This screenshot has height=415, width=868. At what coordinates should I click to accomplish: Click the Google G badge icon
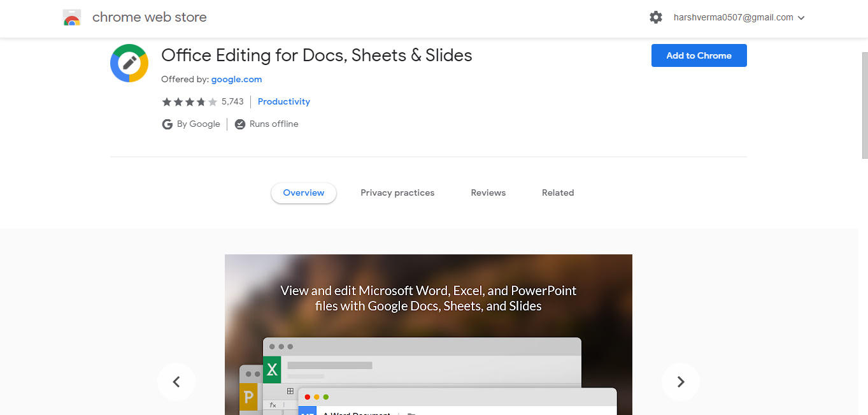click(x=167, y=124)
